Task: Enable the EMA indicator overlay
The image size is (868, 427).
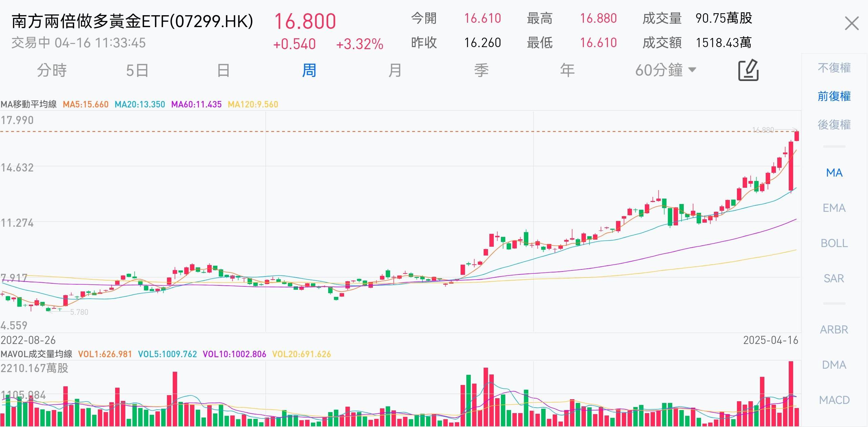Action: pos(834,208)
